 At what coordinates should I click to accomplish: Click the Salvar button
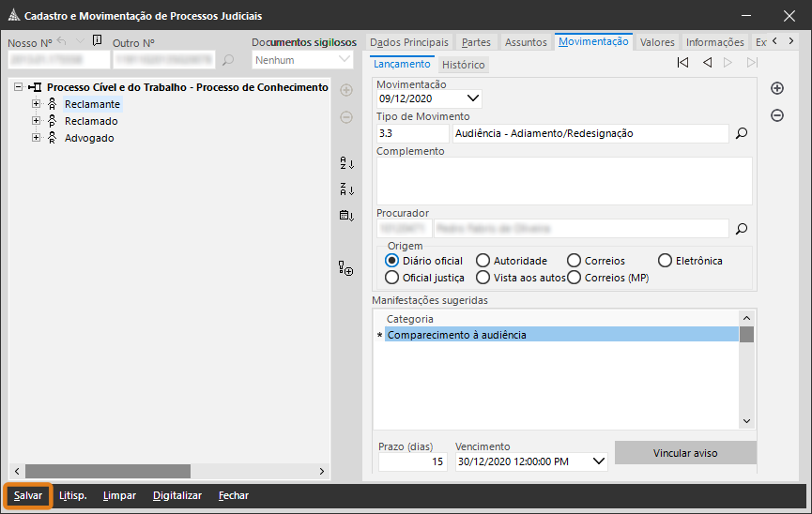[x=28, y=495]
